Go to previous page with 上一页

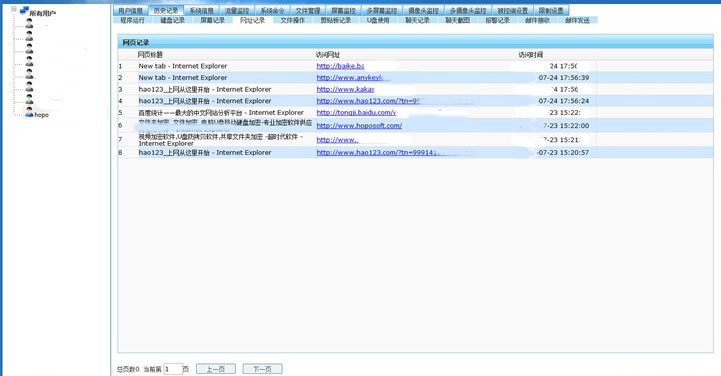click(x=216, y=369)
